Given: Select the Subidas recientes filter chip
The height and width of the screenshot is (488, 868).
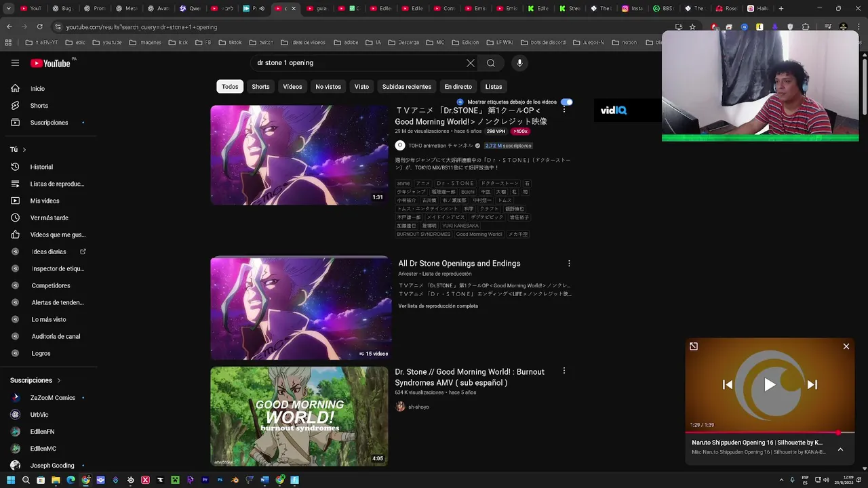Looking at the screenshot, I should coord(406,87).
